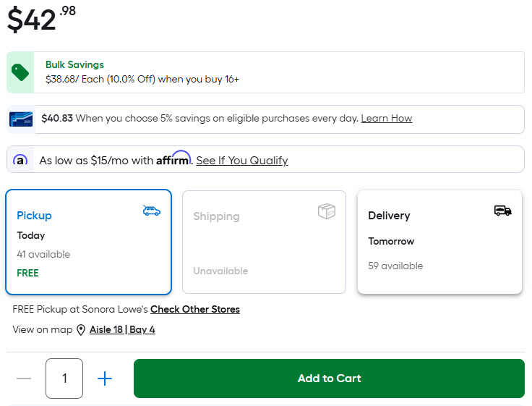532x406 pixels.
Task: Select the Pickup fulfillment option
Action: [x=88, y=242]
